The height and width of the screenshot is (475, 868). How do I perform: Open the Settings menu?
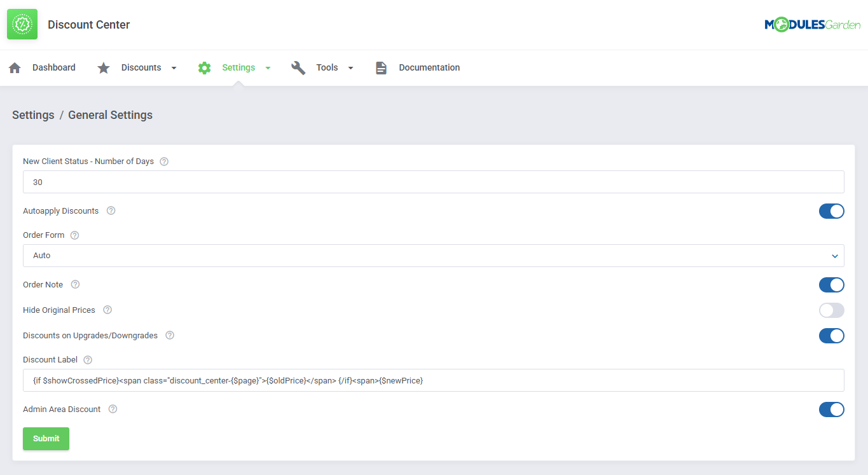[x=238, y=68]
